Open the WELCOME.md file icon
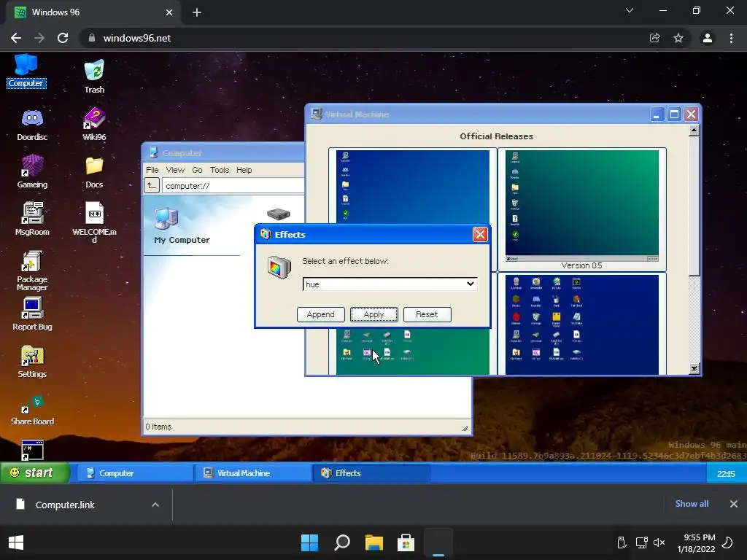This screenshot has width=747, height=560. point(94,222)
